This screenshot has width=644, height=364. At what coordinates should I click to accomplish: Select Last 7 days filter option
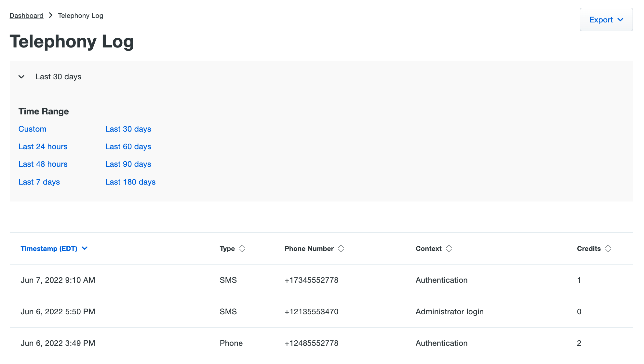pyautogui.click(x=39, y=182)
